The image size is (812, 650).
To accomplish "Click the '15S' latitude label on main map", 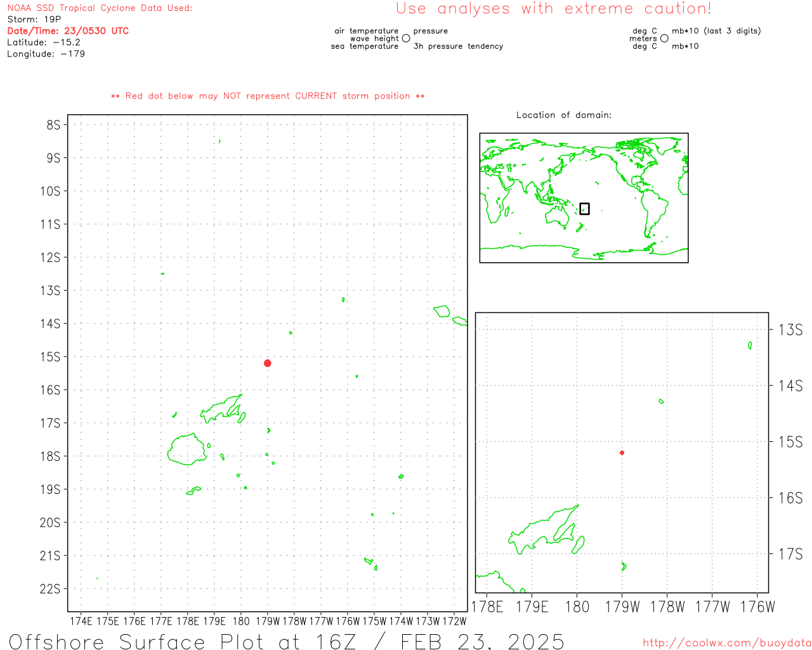I will [x=50, y=357].
